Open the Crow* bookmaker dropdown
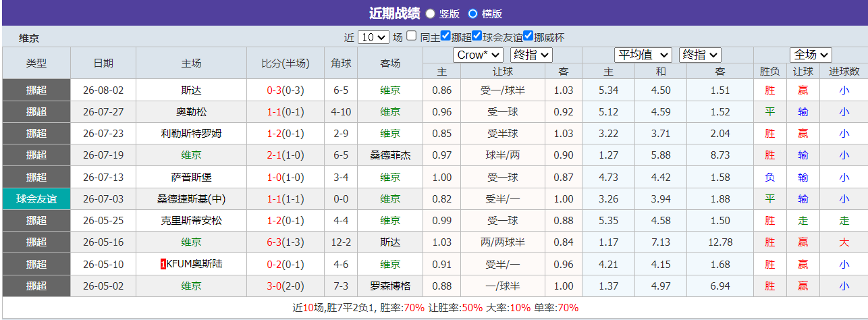This screenshot has width=868, height=320. point(478,55)
